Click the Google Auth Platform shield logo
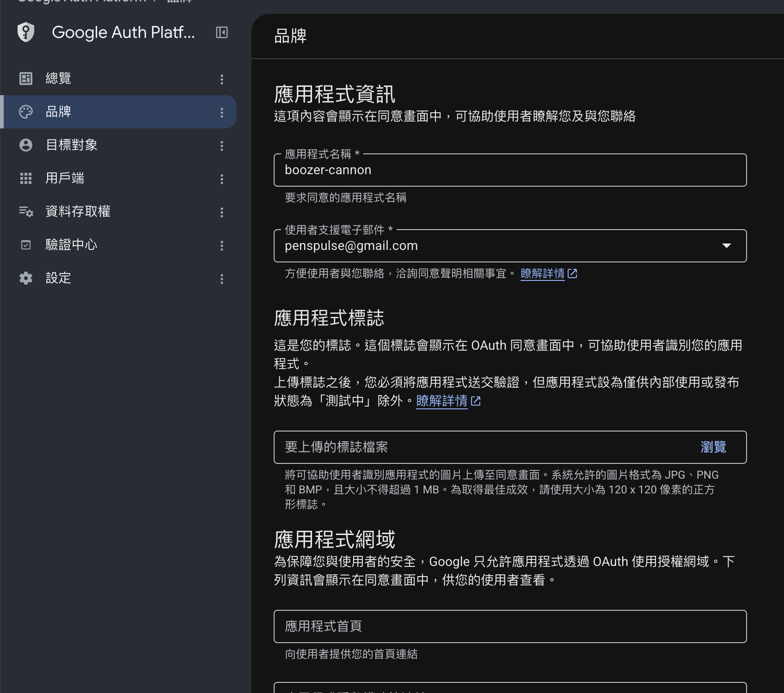784x693 pixels. [26, 32]
